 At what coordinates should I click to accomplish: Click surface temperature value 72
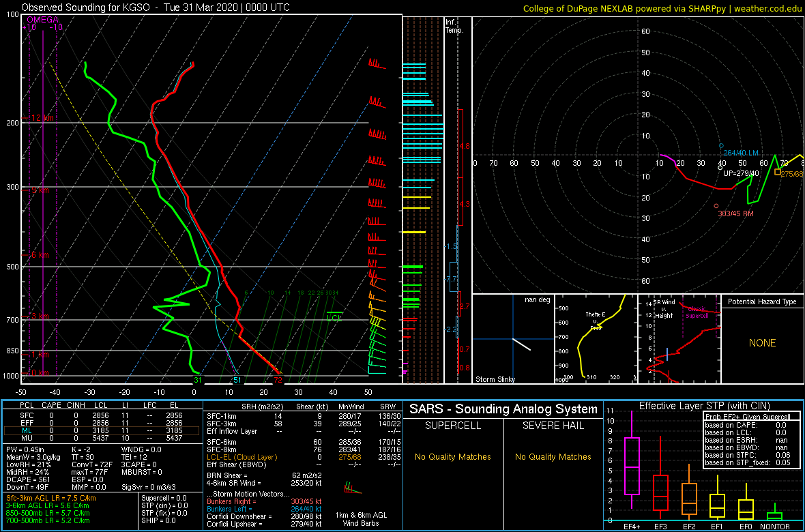pos(278,380)
